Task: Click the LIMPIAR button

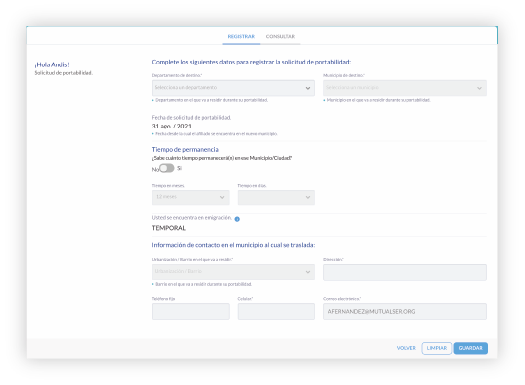Action: [437, 348]
